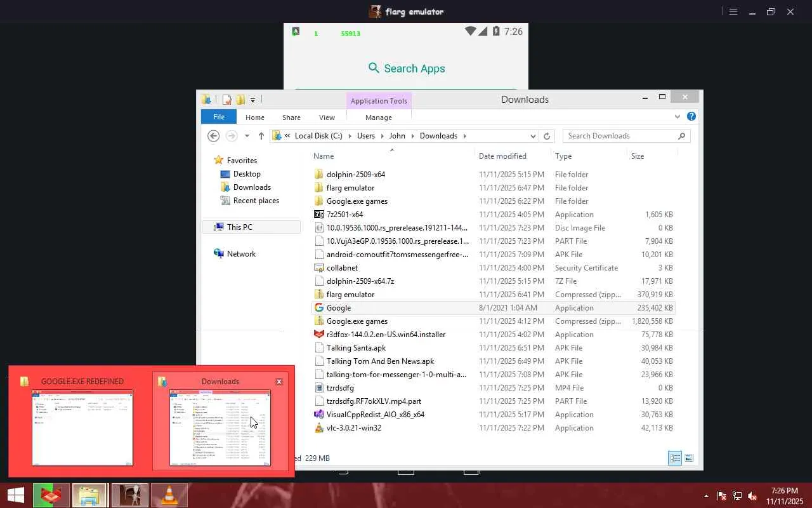The height and width of the screenshot is (508, 812).
Task: Open the Action Center flag icon
Action: [x=722, y=496]
